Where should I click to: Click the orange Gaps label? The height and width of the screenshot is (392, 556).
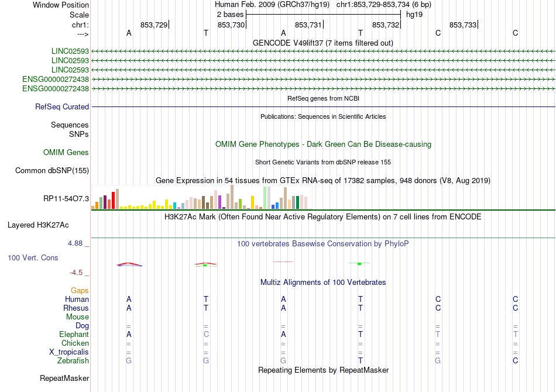click(x=80, y=291)
